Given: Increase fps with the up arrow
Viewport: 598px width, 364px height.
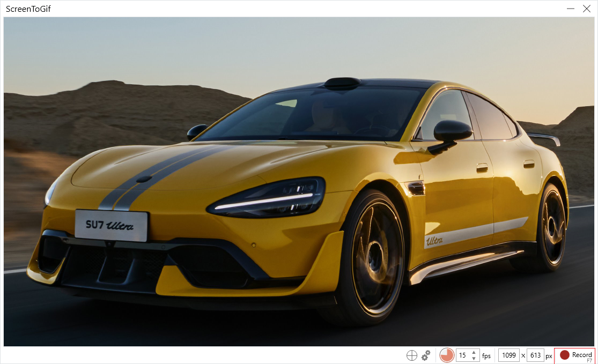Looking at the screenshot, I should click(474, 352).
